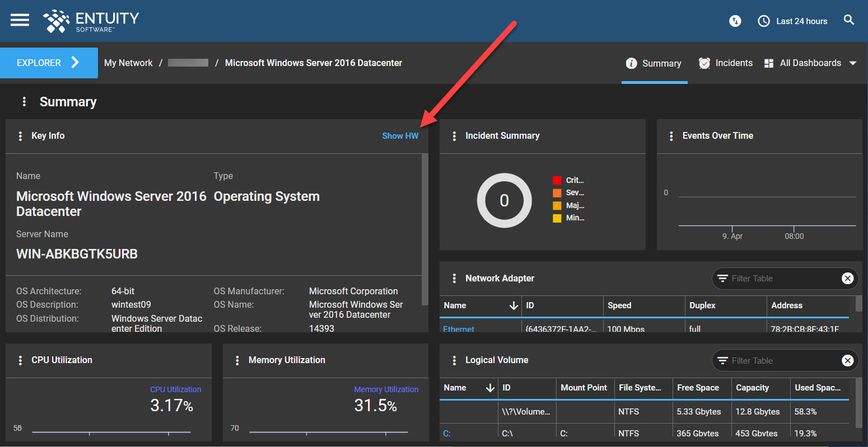Open CPU Utilization dashlet options menu
Image resolution: width=868 pixels, height=447 pixels.
(20, 360)
